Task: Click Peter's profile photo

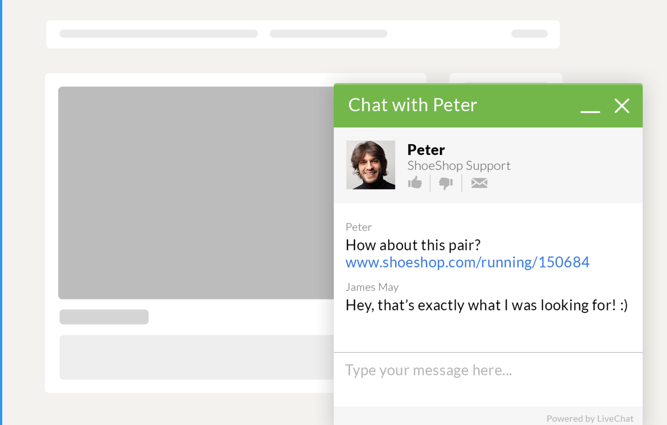Action: pyautogui.click(x=371, y=165)
